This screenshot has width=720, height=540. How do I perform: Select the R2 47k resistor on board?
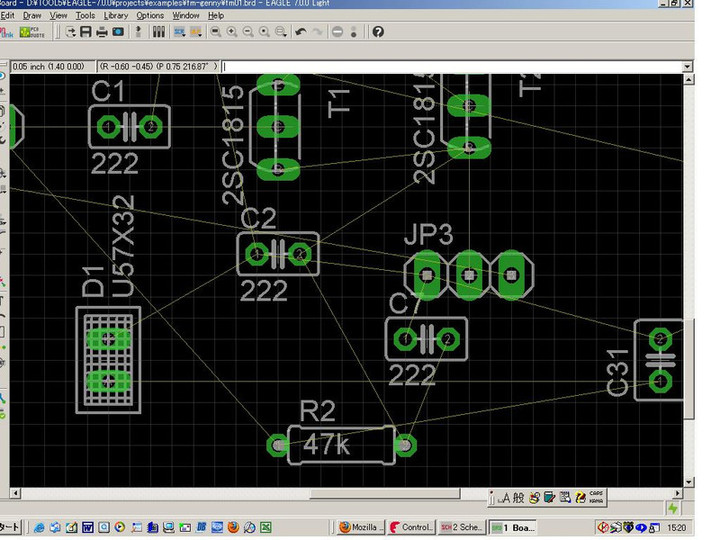pyautogui.click(x=340, y=445)
